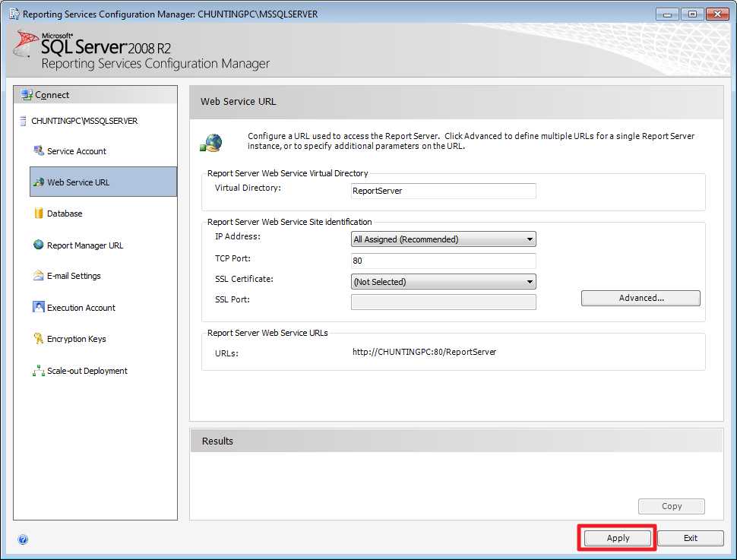The image size is (737, 560).
Task: Click the Execution Account icon
Action: (39, 307)
